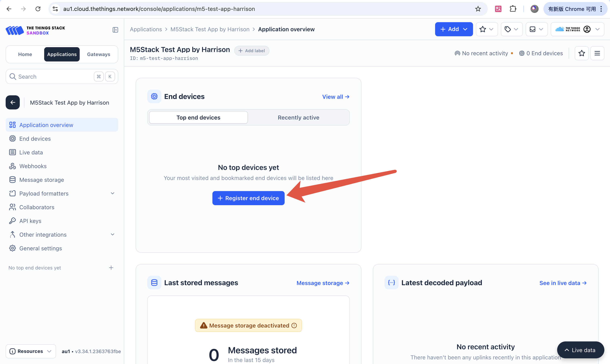Switch to the Applications tab
Screen dimensions: 610x364
coord(62,54)
